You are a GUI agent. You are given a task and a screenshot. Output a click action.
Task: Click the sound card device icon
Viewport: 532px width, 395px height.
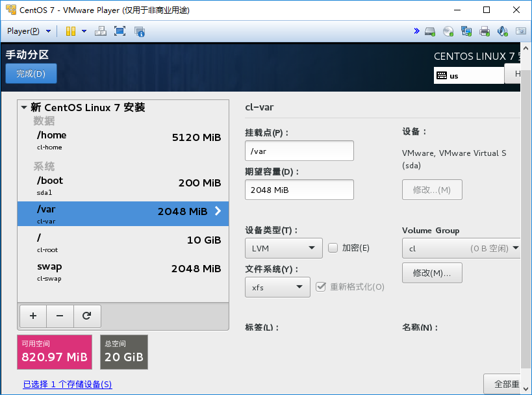[x=503, y=32]
